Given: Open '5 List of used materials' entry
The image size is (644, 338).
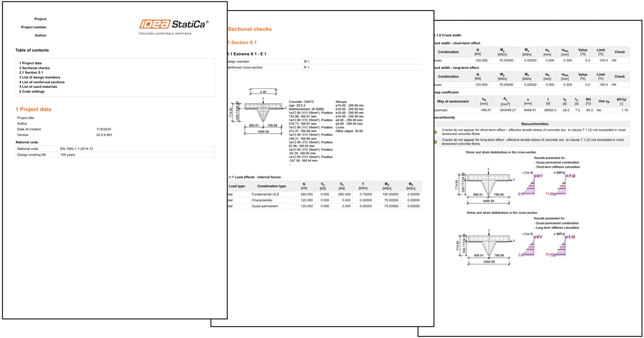Looking at the screenshot, I should 38,86.
